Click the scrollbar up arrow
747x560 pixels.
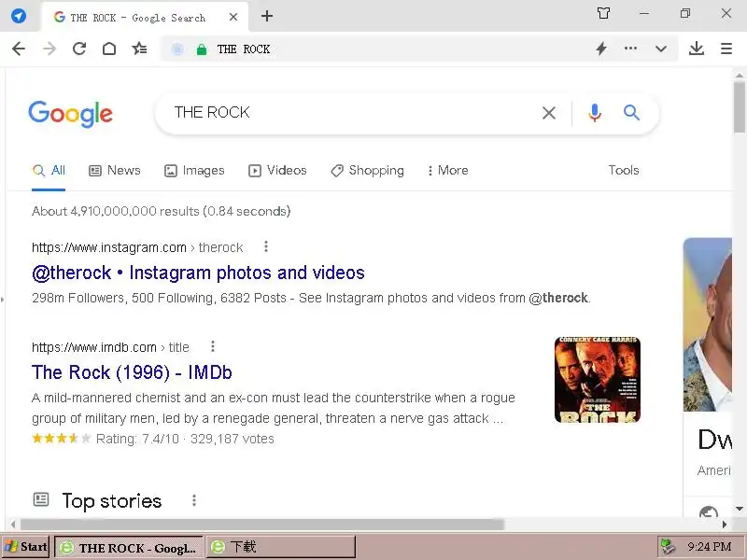pyautogui.click(x=740, y=75)
